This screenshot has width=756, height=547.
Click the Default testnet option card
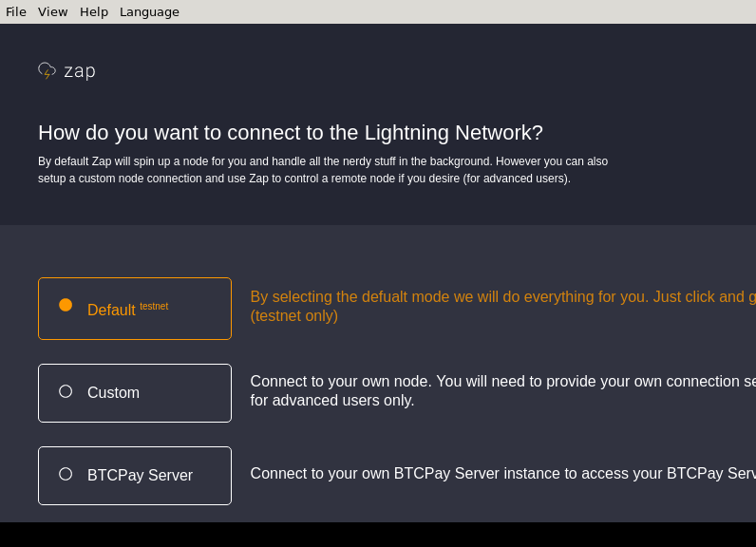[135, 309]
